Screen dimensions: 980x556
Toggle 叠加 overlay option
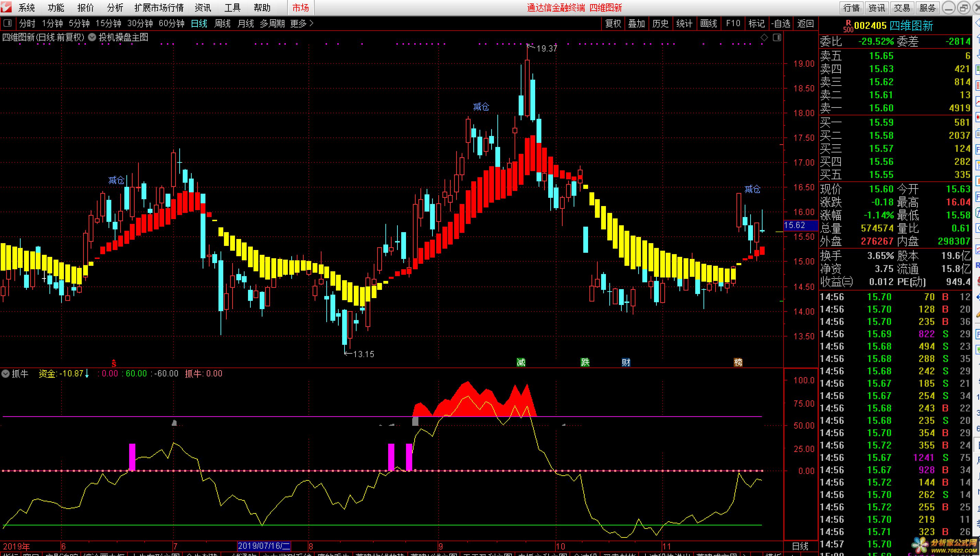(x=637, y=24)
